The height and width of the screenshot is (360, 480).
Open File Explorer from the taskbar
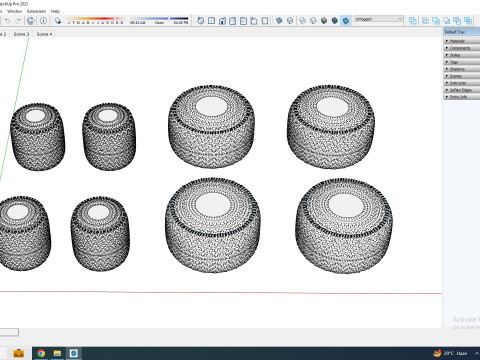coord(57,353)
